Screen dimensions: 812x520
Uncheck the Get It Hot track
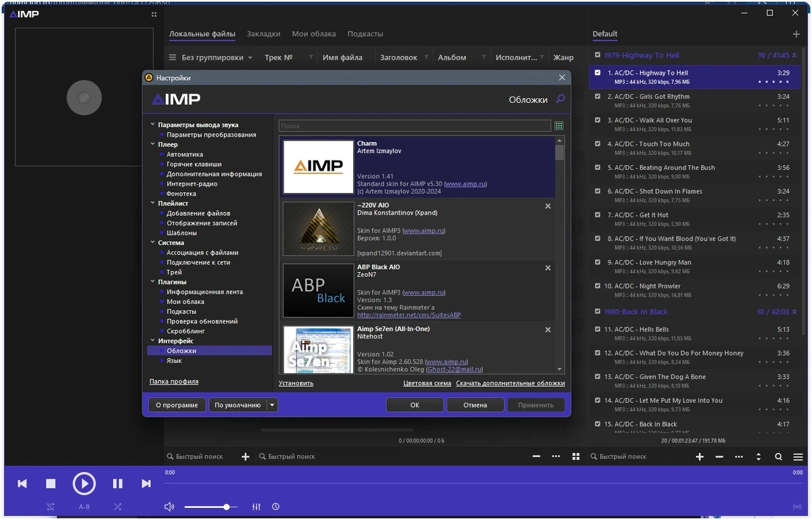click(x=597, y=215)
